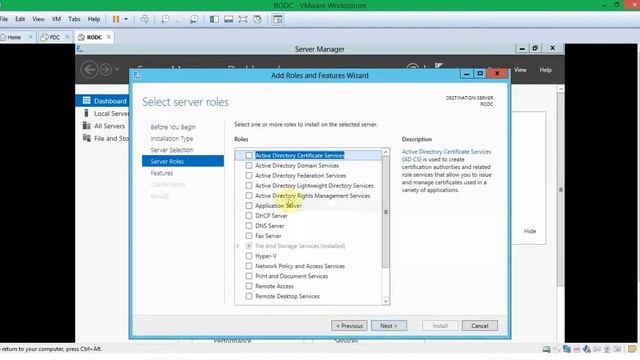Switch to the Home tab
Viewport: 640px width, 360px height.
pos(14,37)
